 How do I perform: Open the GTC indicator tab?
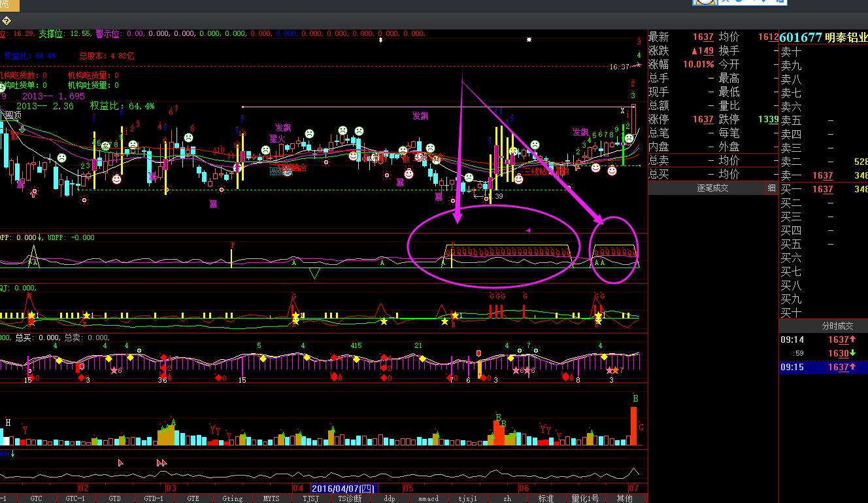click(x=37, y=498)
